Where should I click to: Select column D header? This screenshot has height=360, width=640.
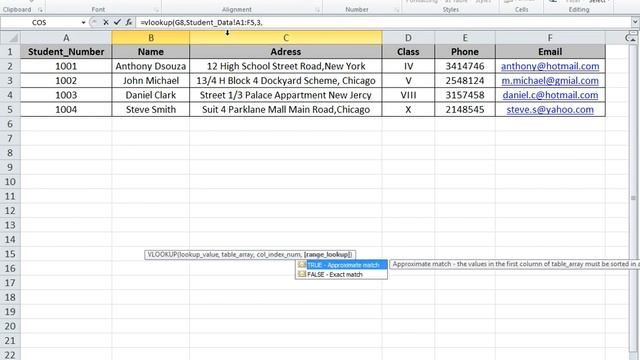click(408, 38)
